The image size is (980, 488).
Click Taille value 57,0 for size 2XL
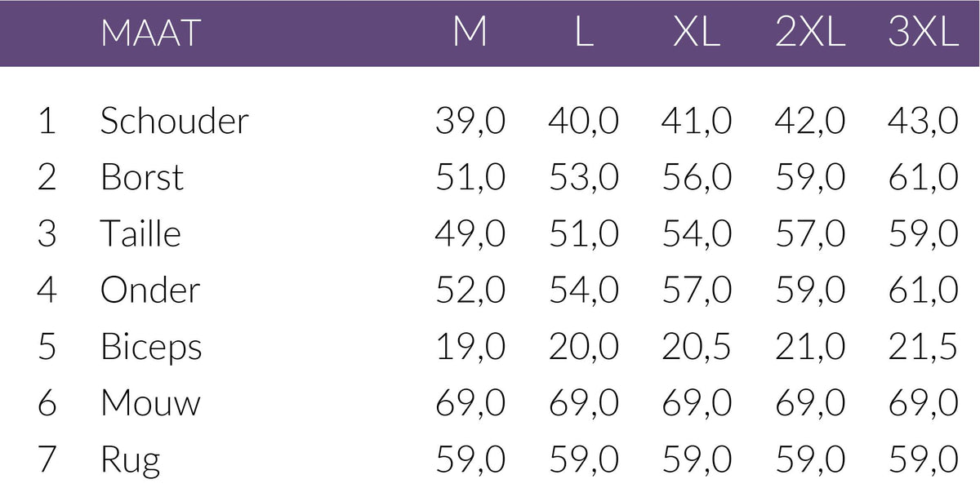coord(809,234)
